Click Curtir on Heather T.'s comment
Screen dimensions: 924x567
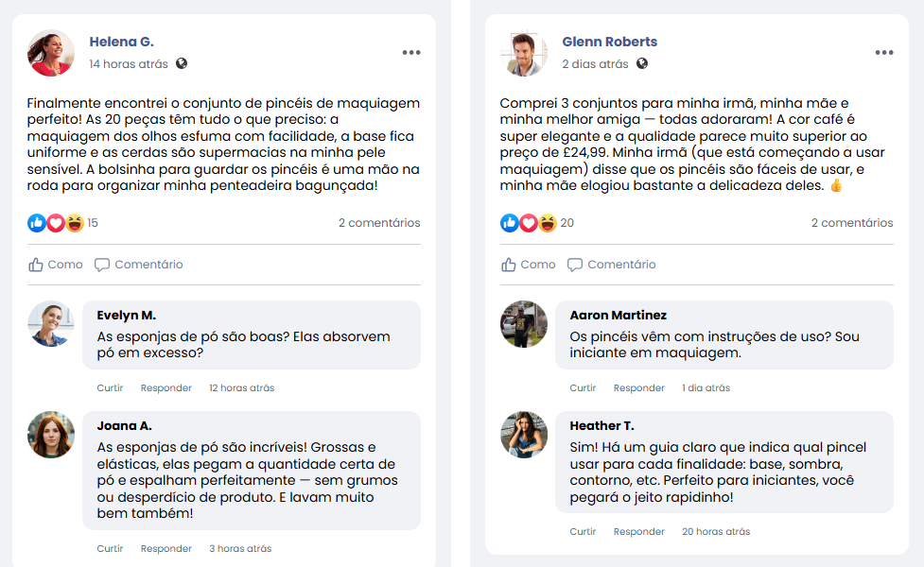point(583,532)
